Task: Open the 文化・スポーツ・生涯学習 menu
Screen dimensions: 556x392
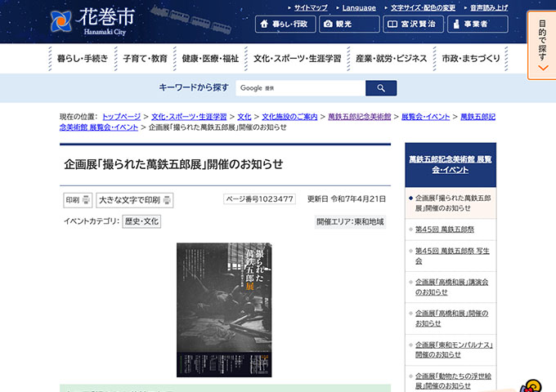Action: 297,59
